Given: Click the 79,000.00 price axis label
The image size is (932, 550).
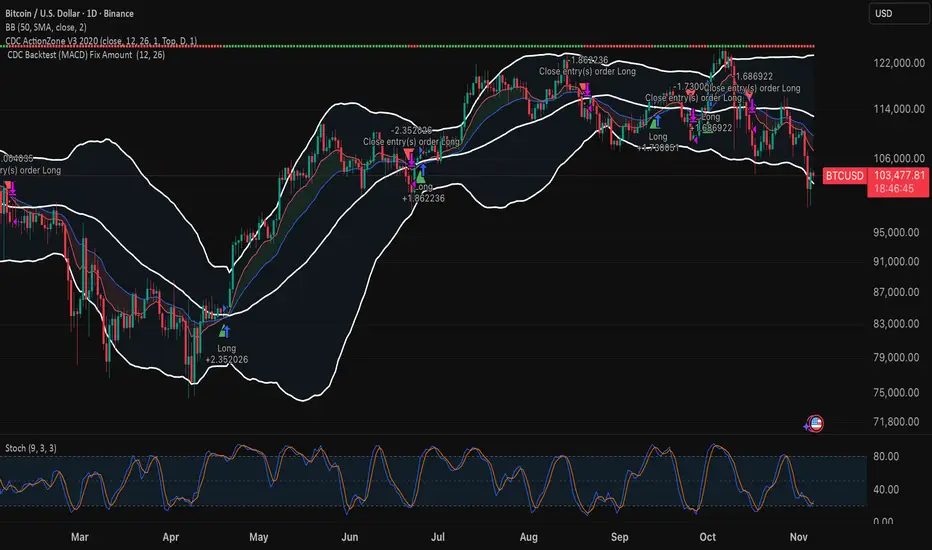Looking at the screenshot, I should (x=896, y=357).
